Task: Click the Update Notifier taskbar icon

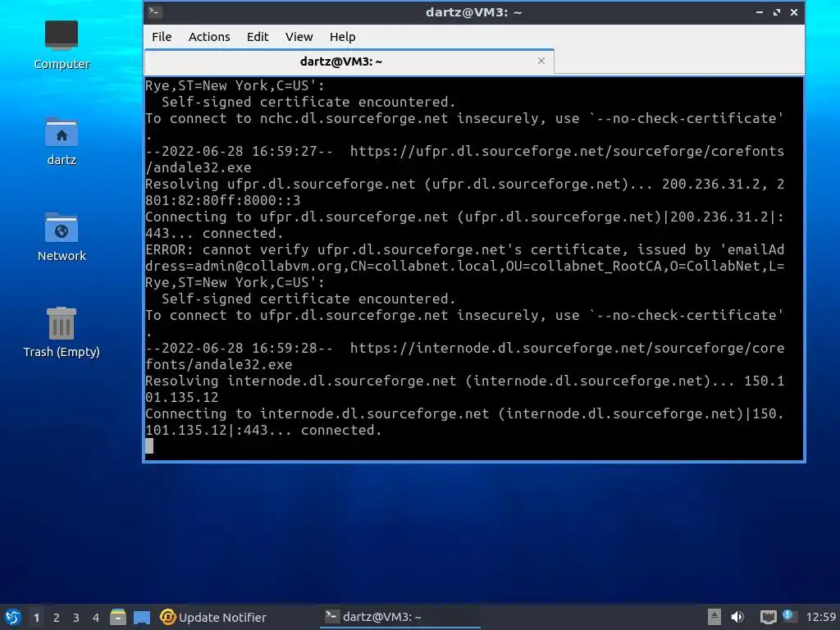Action: click(x=213, y=617)
